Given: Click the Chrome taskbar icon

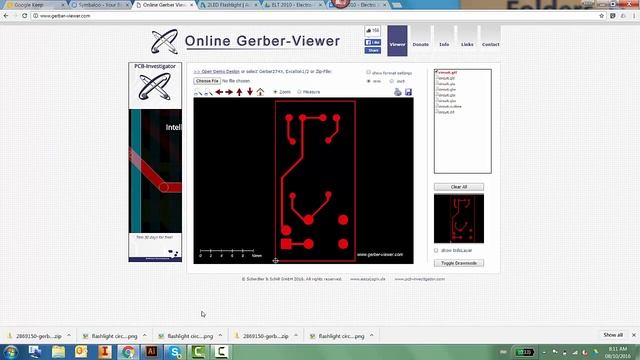Looking at the screenshot, I should click(x=128, y=352).
